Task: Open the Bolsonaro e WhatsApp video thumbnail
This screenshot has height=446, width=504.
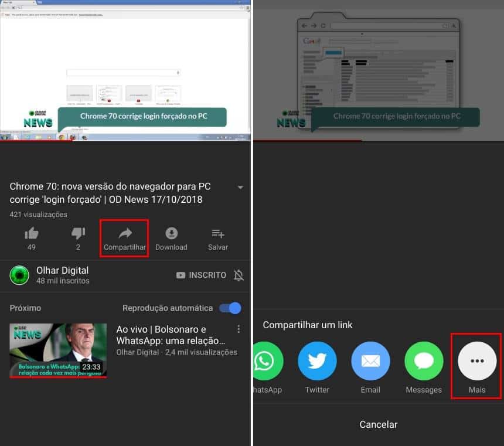Action: pyautogui.click(x=58, y=350)
